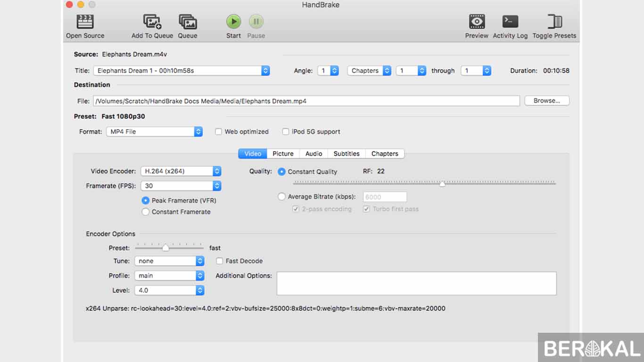Open the Preview window icon
This screenshot has height=362, width=644.
click(x=476, y=21)
